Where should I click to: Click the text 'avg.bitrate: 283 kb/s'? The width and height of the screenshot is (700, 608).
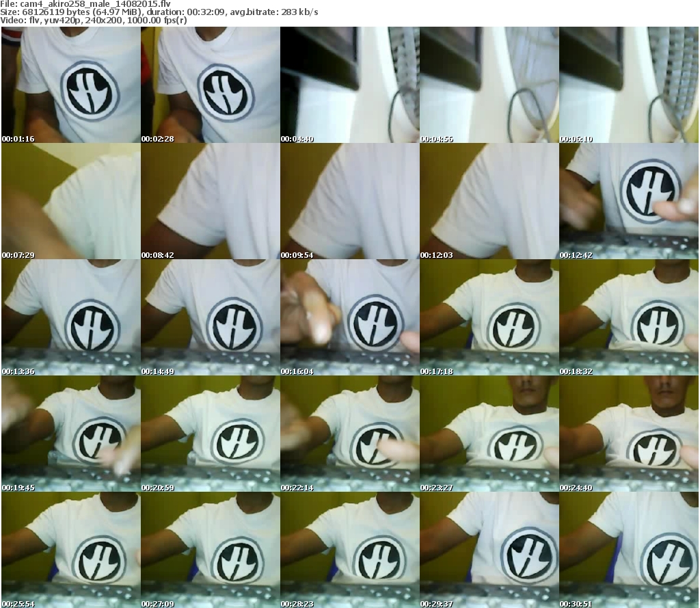coord(274,12)
